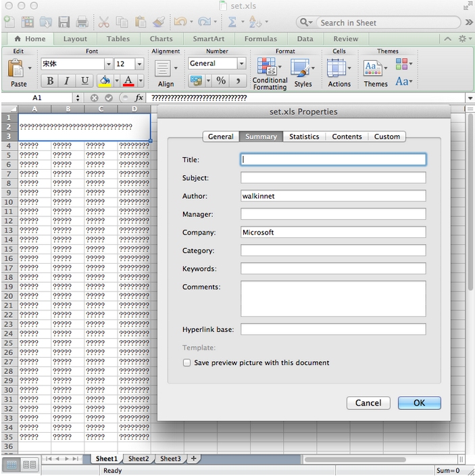Click OK in Properties dialog

(x=419, y=403)
